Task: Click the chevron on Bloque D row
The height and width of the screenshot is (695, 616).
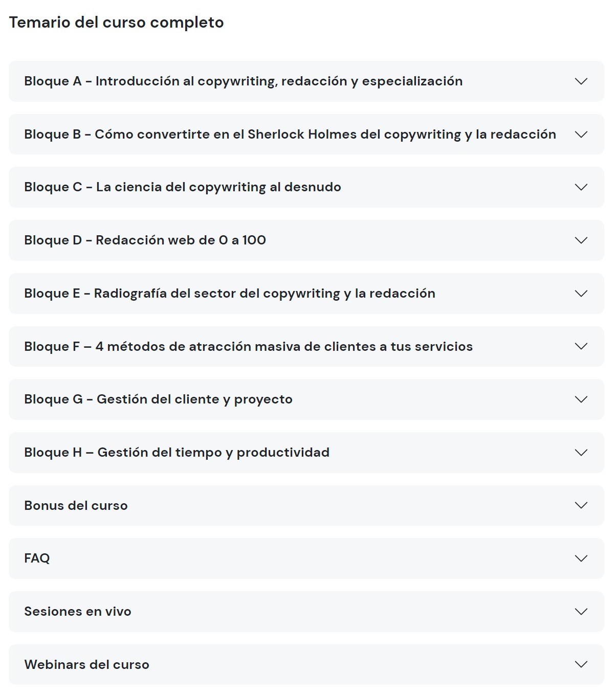Action: click(x=581, y=240)
